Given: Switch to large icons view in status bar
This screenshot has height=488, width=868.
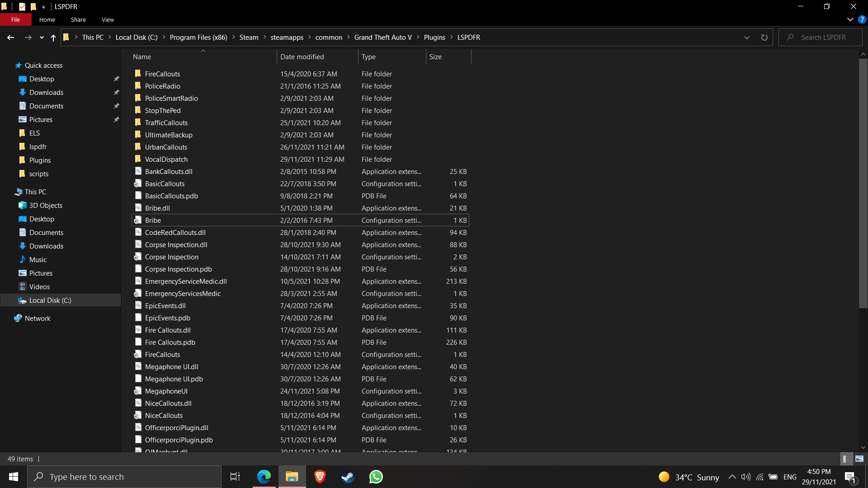Looking at the screenshot, I should [859, 459].
